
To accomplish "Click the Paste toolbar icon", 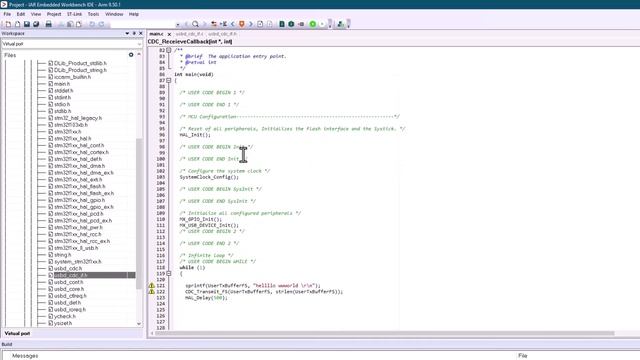I will [79, 24].
